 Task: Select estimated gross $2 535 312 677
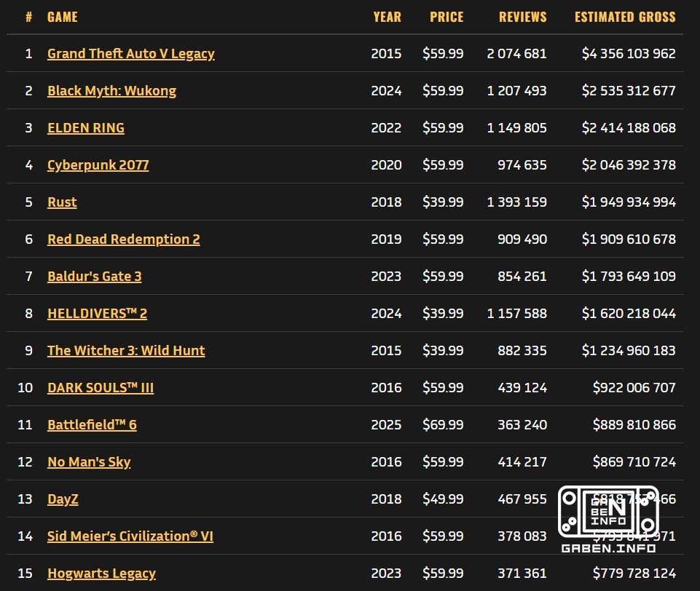[629, 90]
